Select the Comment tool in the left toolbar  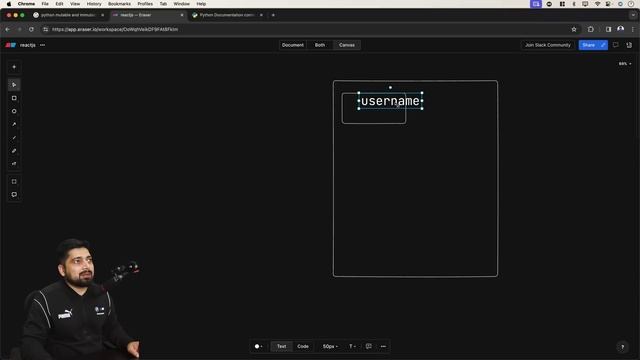pyautogui.click(x=14, y=195)
